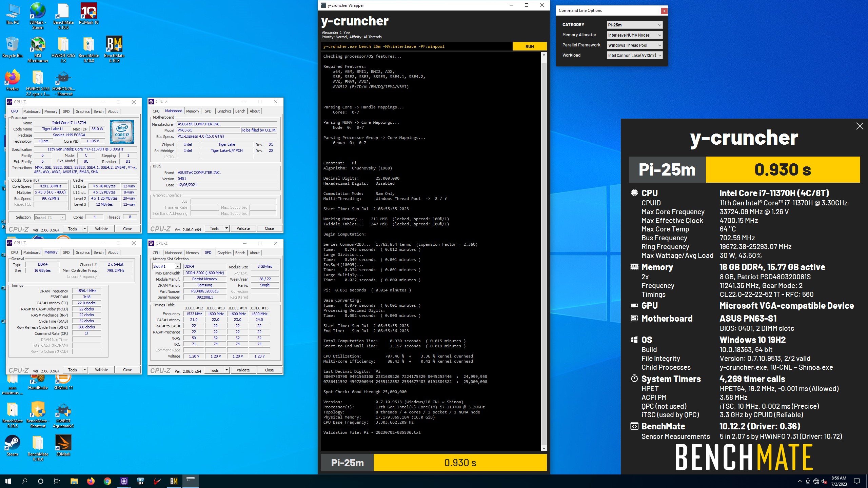868x488 pixels.
Task: Click Tools button in CPU-Z Memory window
Action: pos(73,370)
